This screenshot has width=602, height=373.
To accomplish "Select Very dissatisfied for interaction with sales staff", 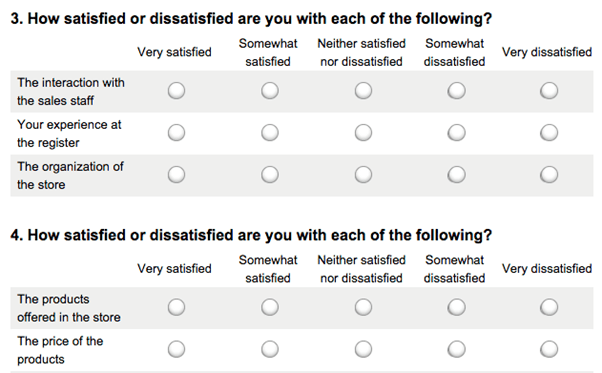I will [x=549, y=91].
